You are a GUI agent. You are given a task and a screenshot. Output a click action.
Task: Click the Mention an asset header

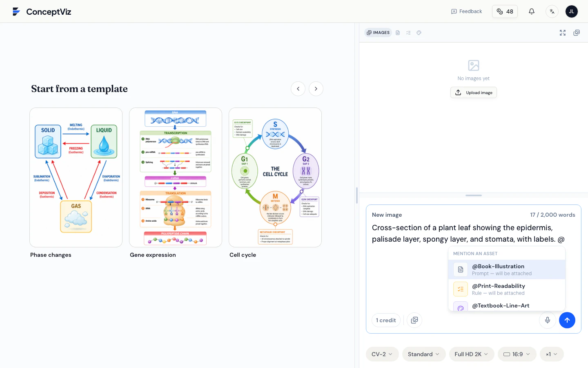coord(475,254)
